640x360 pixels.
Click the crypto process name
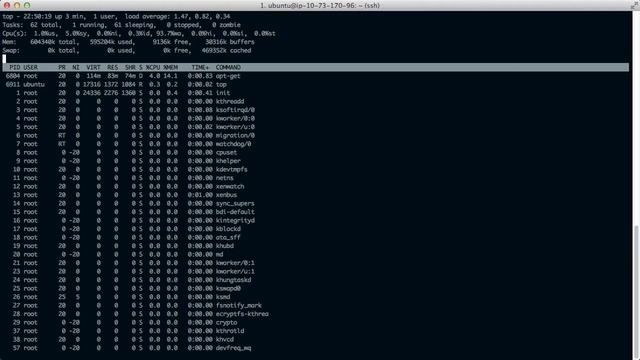click(226, 322)
